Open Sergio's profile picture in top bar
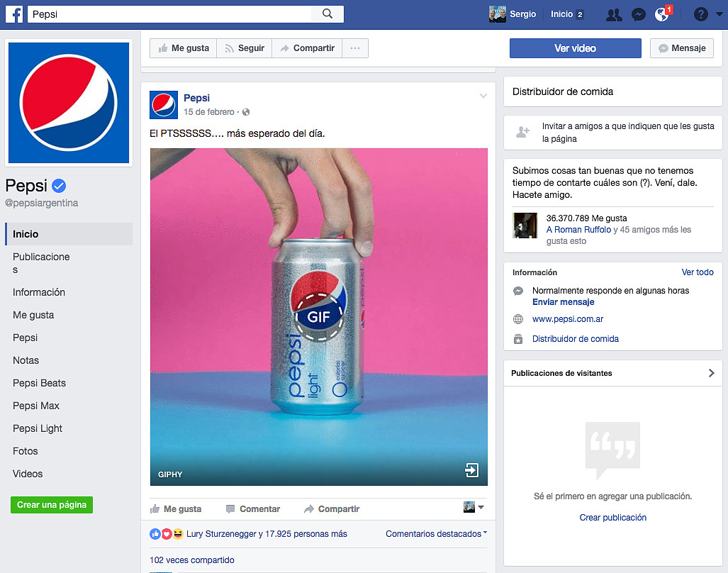This screenshot has height=573, width=728. point(497,14)
